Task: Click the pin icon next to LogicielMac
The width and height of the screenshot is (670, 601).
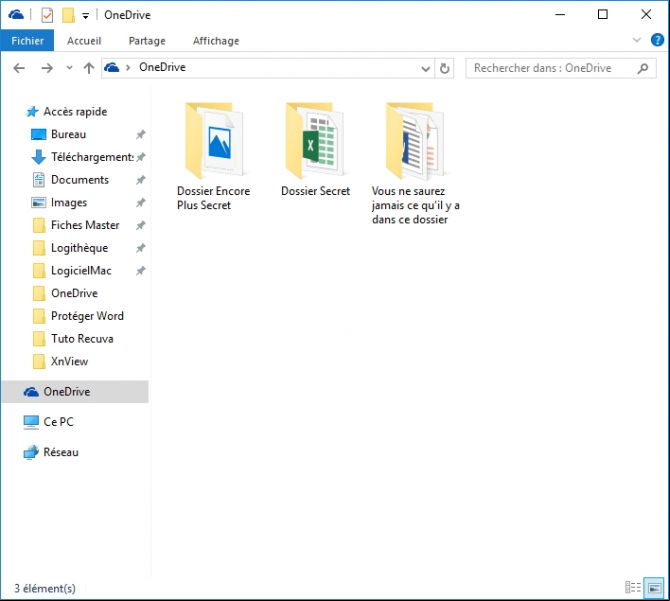Action: 141,270
